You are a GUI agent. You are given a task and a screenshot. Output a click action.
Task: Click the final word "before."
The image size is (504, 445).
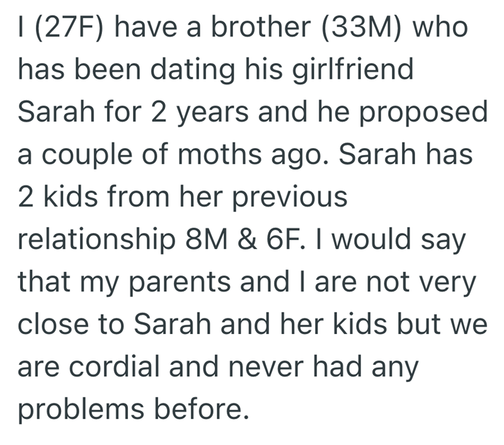[x=205, y=408]
